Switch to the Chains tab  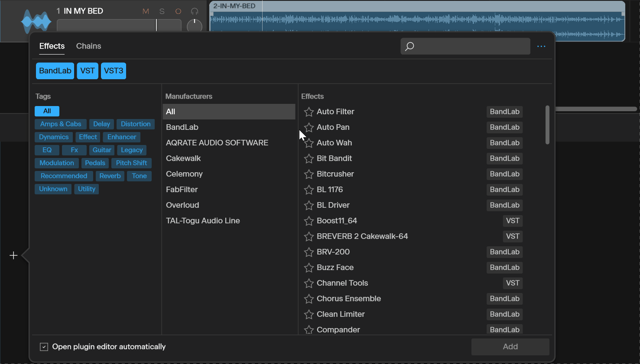[x=88, y=46]
